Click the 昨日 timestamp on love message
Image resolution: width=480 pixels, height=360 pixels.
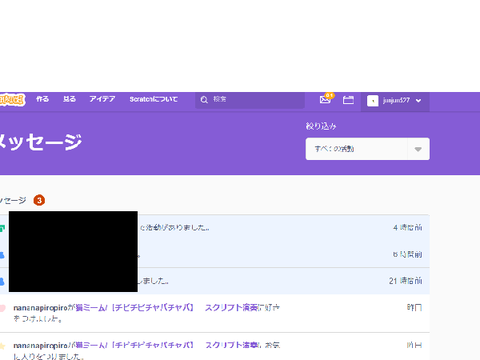pyautogui.click(x=414, y=307)
